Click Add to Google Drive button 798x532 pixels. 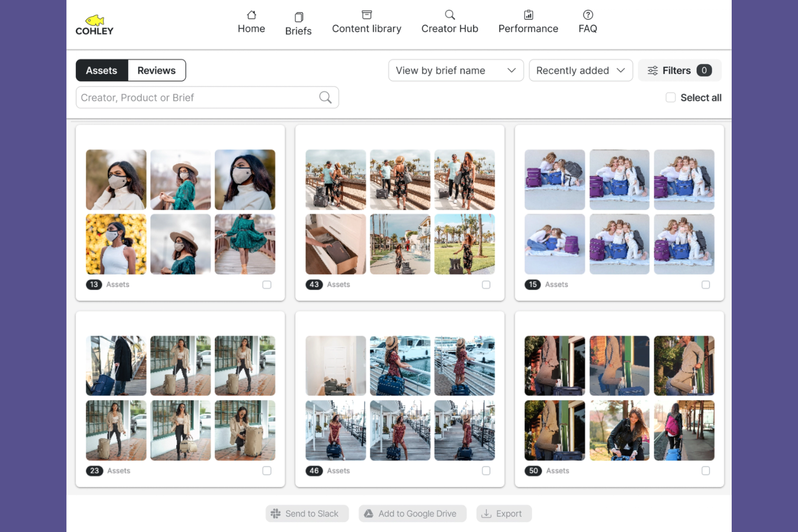coord(412,514)
